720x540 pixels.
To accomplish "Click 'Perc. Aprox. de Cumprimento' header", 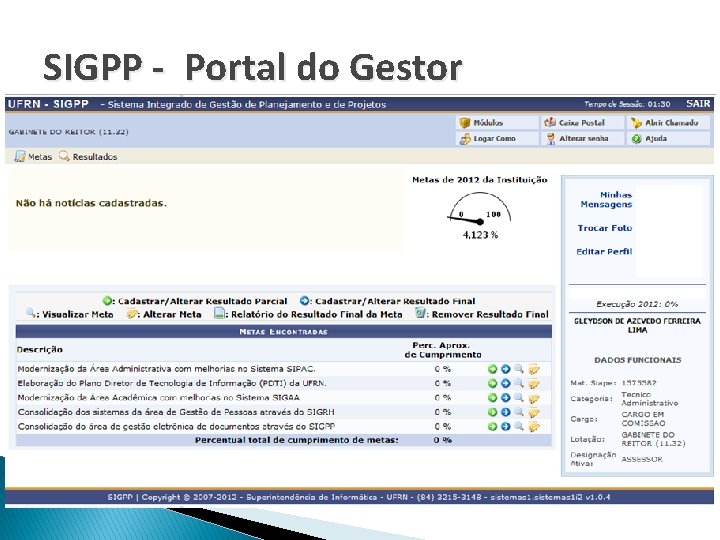I will point(443,350).
